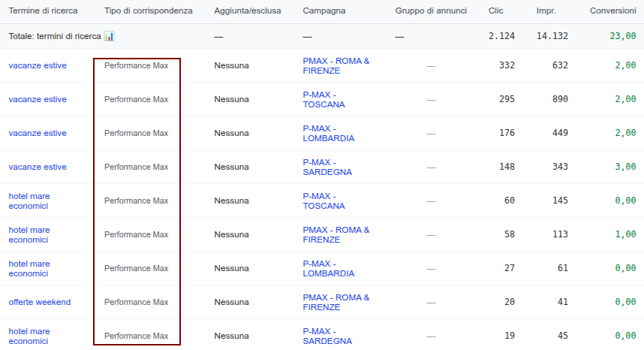Viewport: 644px width, 350px height.
Task: Sort by Tipo di corrispondenza column
Action: click(149, 11)
